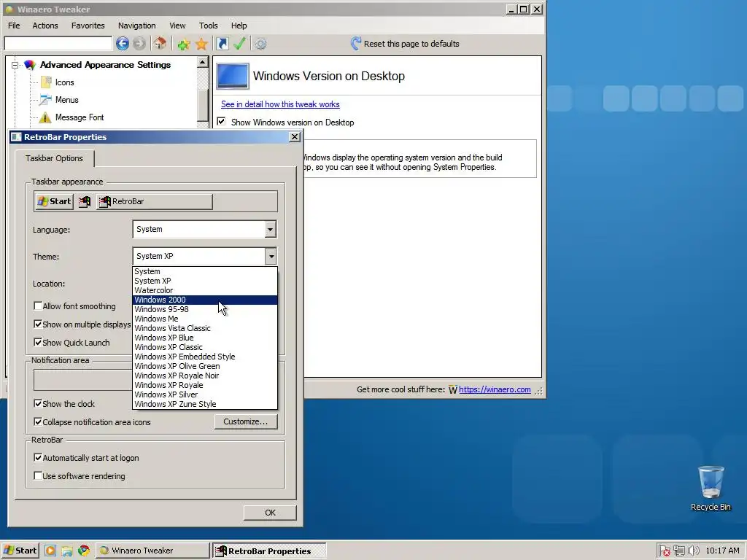Click the Message Font warning icon

[44, 117]
